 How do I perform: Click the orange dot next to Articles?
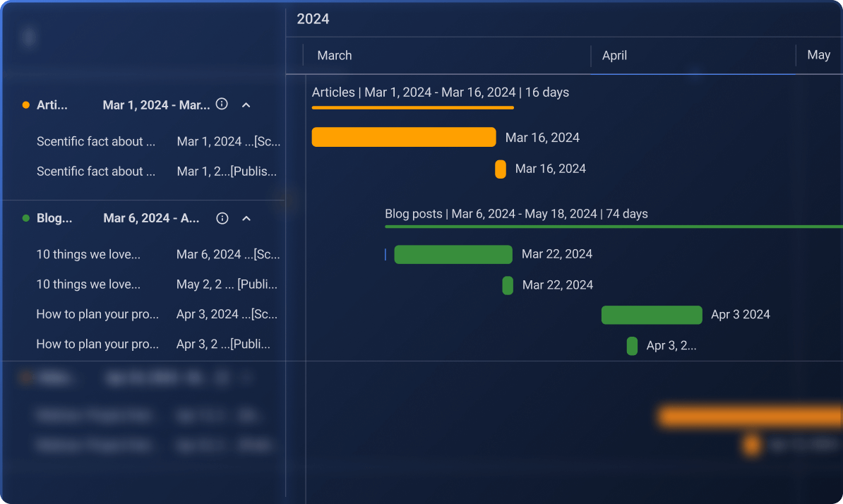pos(26,105)
